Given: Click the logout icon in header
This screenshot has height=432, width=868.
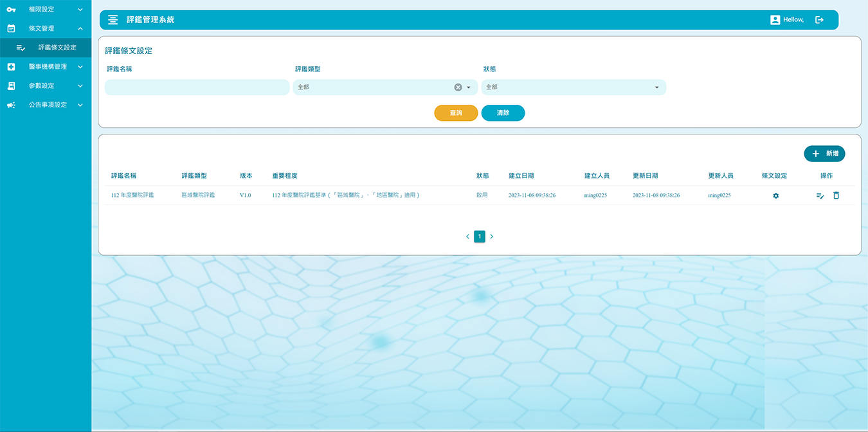Looking at the screenshot, I should click(x=819, y=20).
